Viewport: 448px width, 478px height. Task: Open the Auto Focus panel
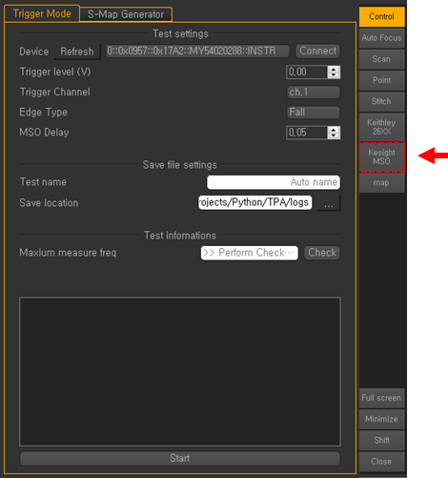pyautogui.click(x=381, y=38)
